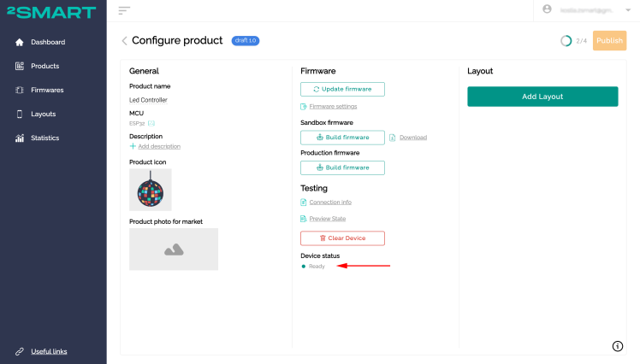Click the hamburger menu icon in header
640x364 pixels.
[125, 10]
